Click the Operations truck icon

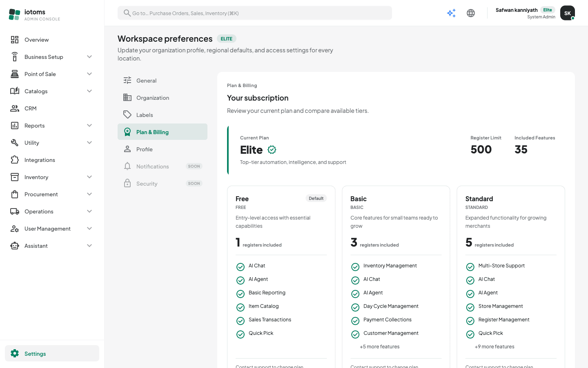point(15,211)
